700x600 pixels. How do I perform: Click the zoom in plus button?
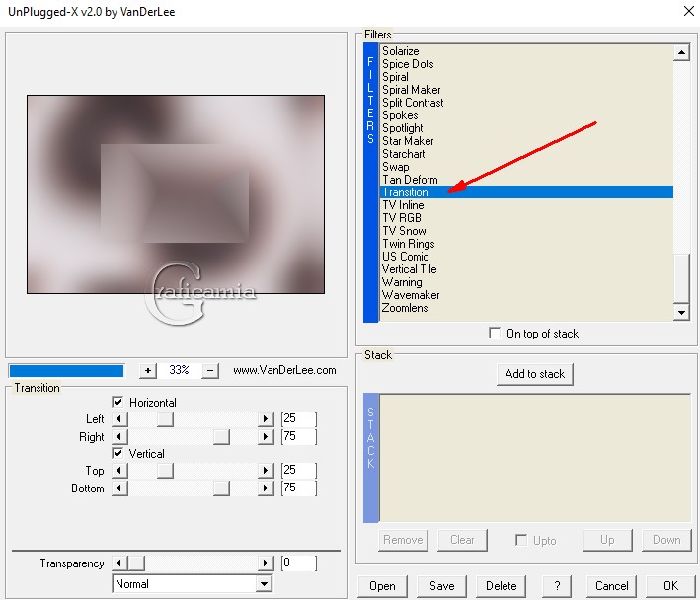148,370
